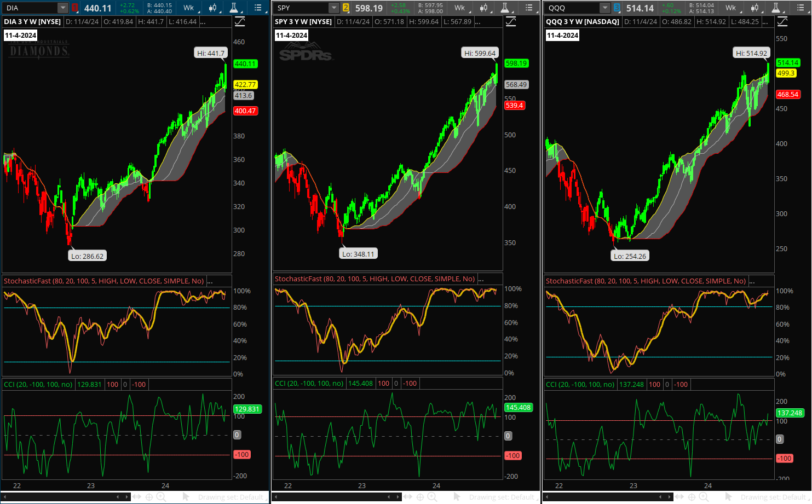Click green CCI value 145.408 bubble on SPY
Image resolution: width=812 pixels, height=504 pixels.
518,408
